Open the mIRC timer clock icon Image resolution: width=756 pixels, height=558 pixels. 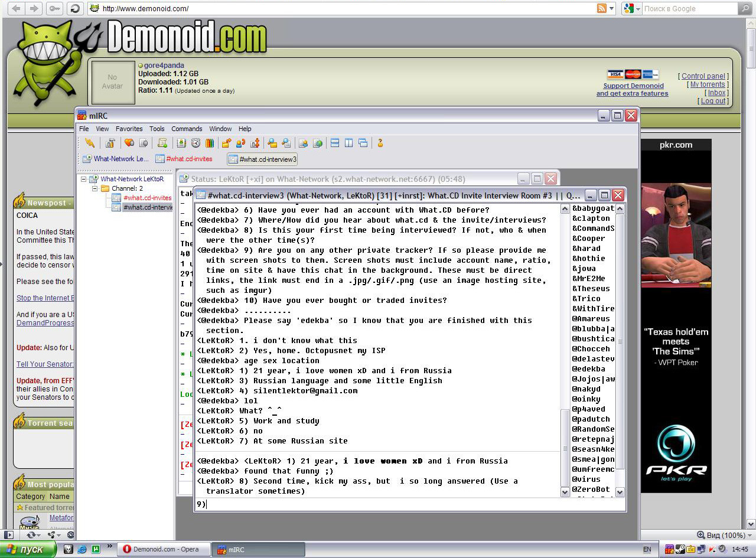[x=195, y=143]
